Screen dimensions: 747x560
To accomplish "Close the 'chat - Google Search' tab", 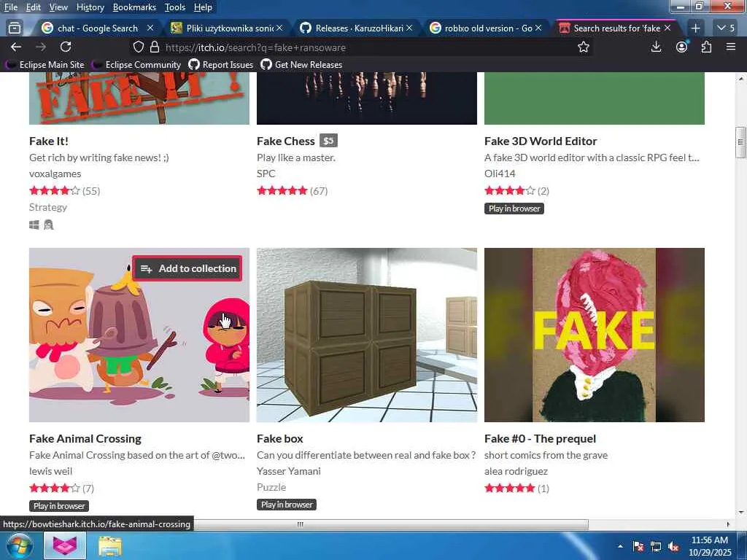I will click(x=150, y=28).
